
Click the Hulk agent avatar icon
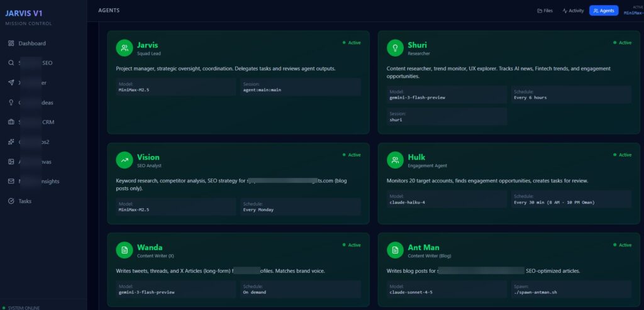395,160
